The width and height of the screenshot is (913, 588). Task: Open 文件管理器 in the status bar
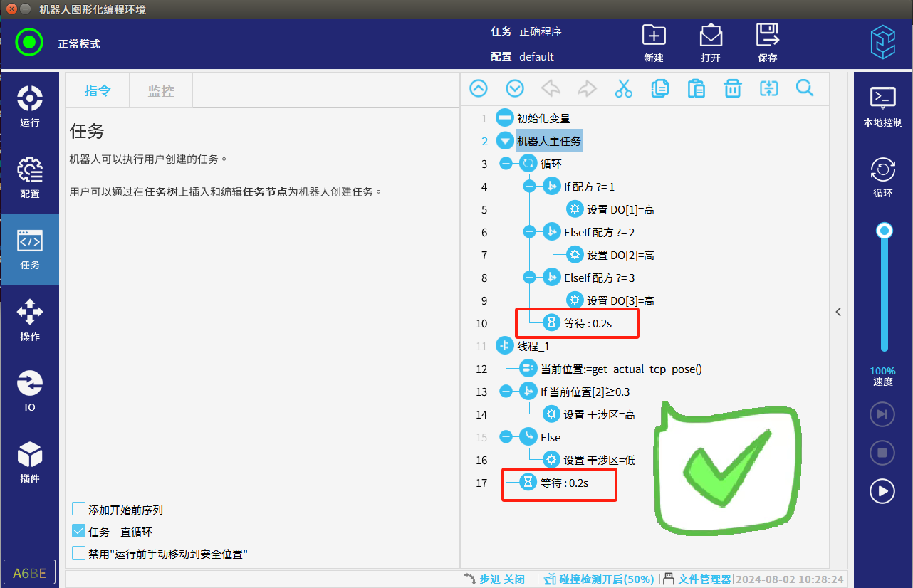tap(697, 579)
